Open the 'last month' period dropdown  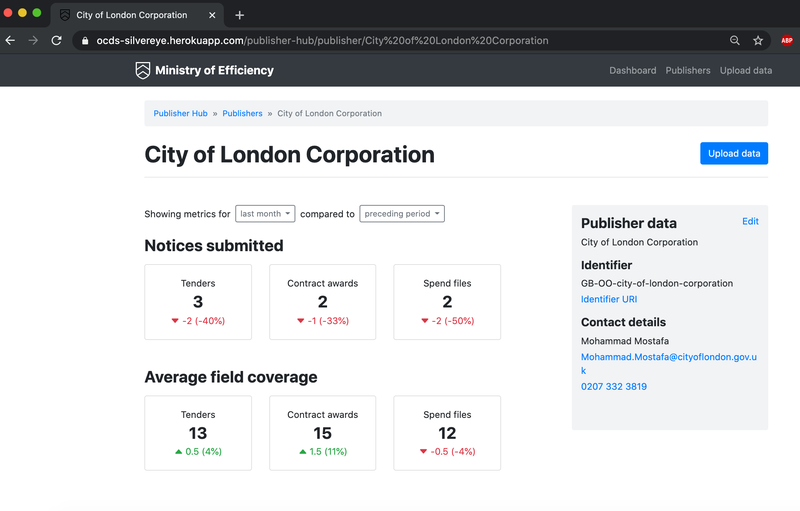click(265, 214)
